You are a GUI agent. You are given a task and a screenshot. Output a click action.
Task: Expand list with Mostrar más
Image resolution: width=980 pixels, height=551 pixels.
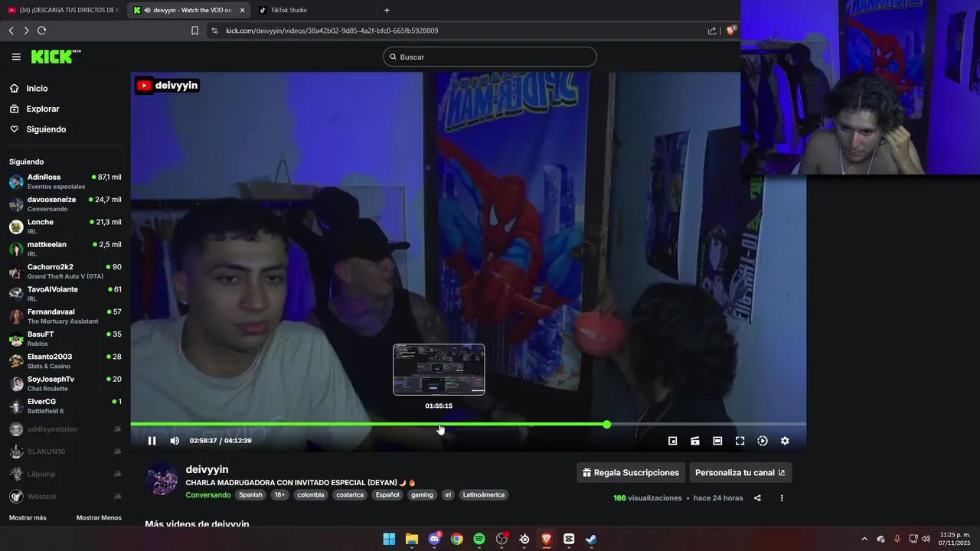28,518
